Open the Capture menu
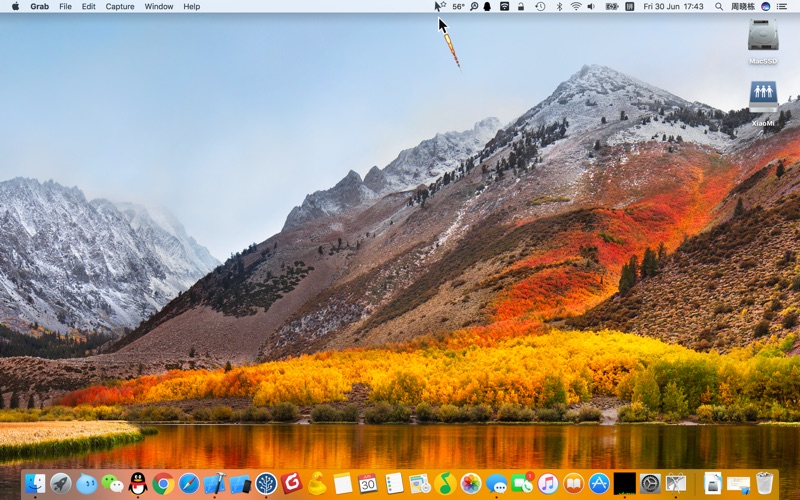The width and height of the screenshot is (800, 500). [120, 6]
